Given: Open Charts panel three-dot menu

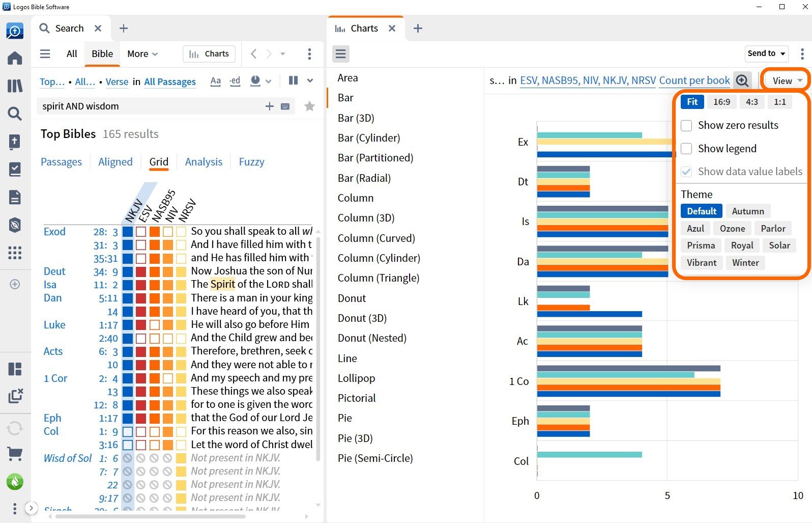Looking at the screenshot, I should [802, 53].
